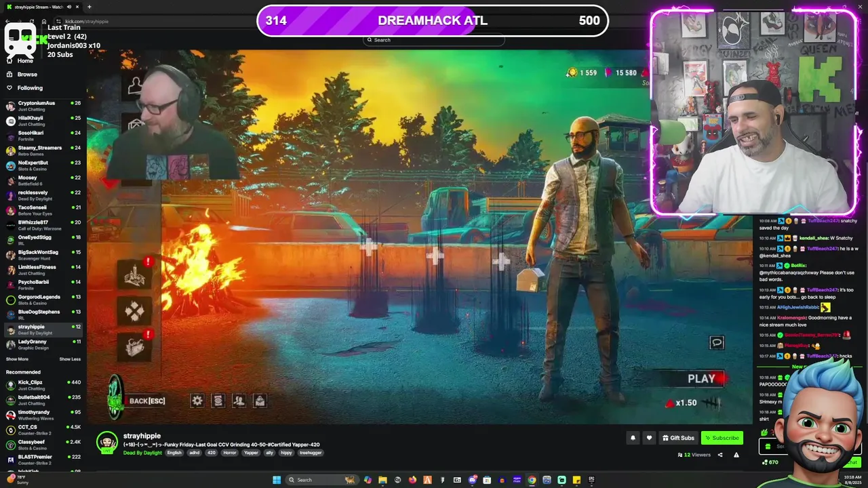Mute the tab using its speaker icon
Viewport: 868px width, 488px height.
click(x=69, y=7)
